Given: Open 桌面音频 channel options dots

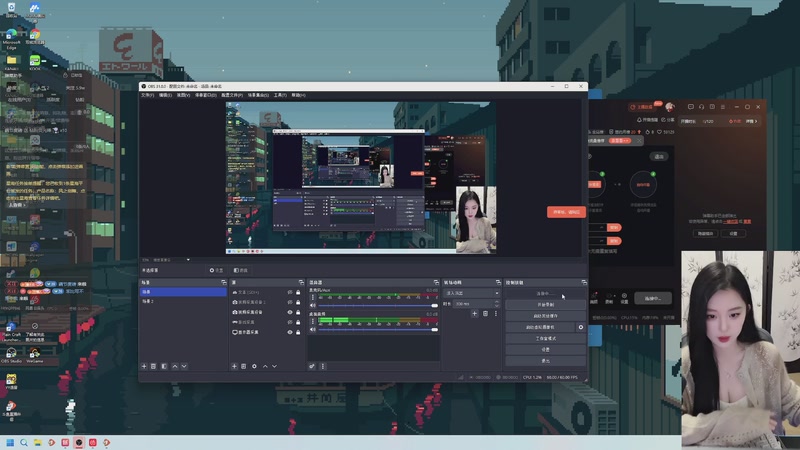Looking at the screenshot, I should 313,321.
